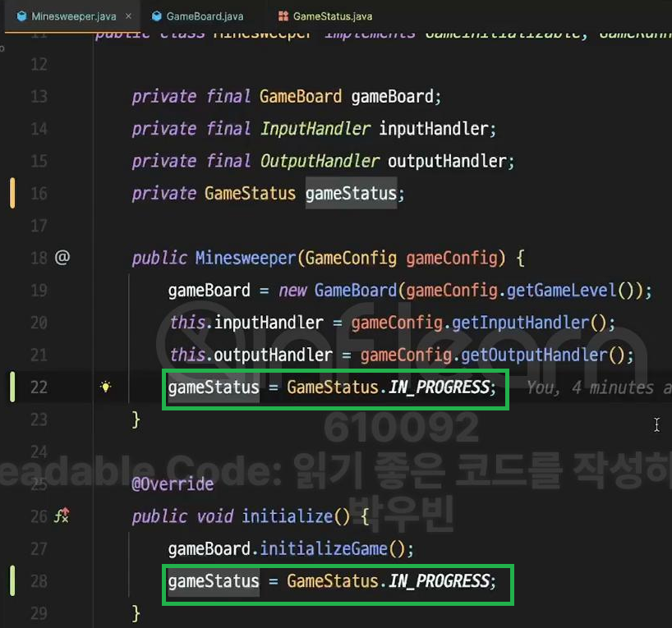The image size is (672, 628).
Task: Click gameStatus variable on line 28
Action: 214,581
